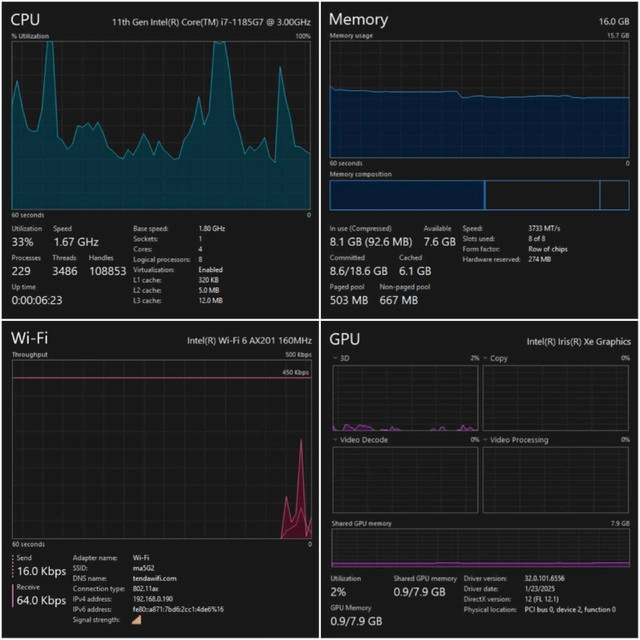Viewport: 640px width, 640px height.
Task: Expand the Video Processing engine selector
Action: tap(486, 439)
